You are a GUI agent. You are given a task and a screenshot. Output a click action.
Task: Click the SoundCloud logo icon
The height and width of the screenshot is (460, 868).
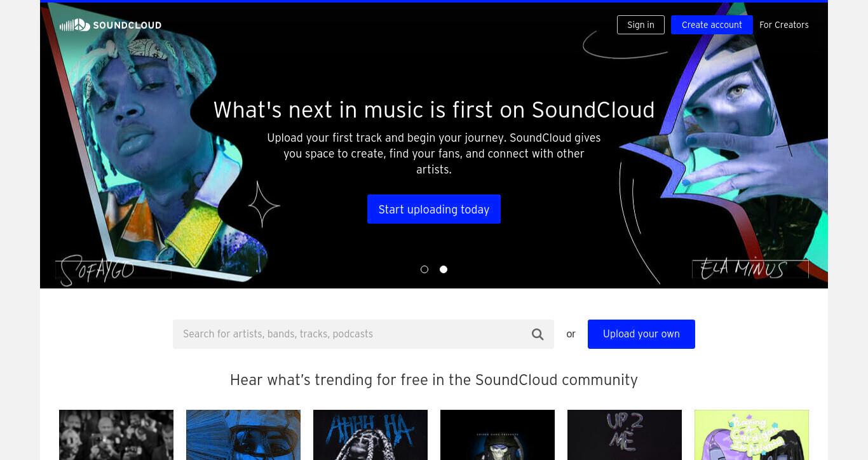pyautogui.click(x=75, y=25)
